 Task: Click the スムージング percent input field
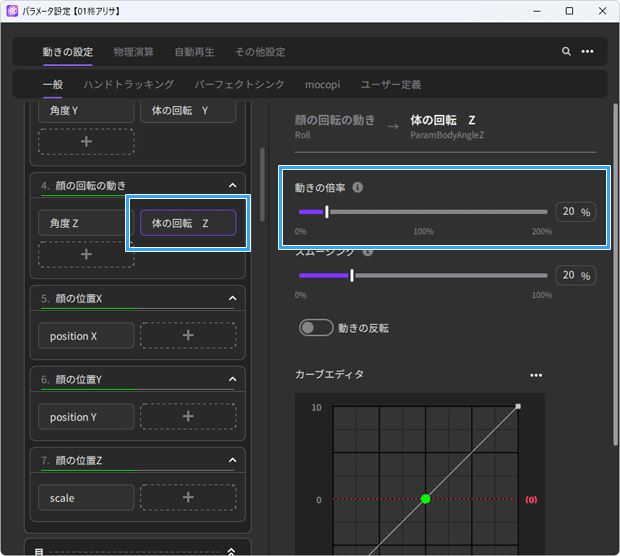(x=576, y=275)
